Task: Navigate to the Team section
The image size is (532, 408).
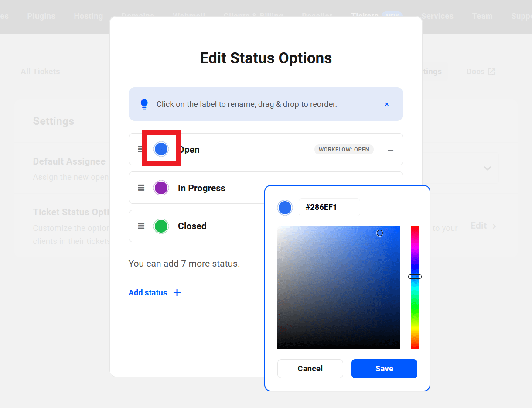Action: click(482, 16)
